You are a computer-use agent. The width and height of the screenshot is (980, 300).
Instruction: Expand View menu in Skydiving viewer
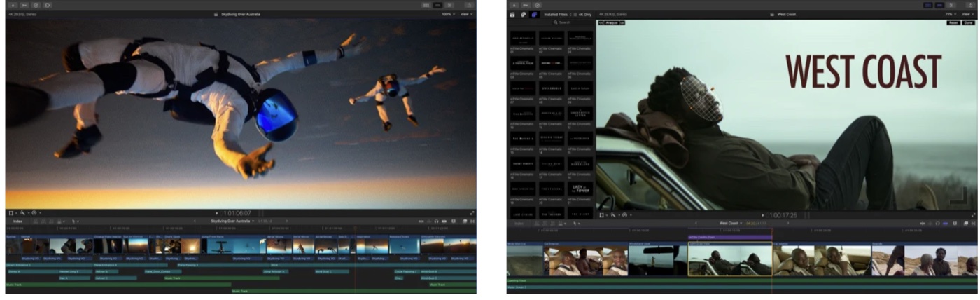click(x=466, y=14)
